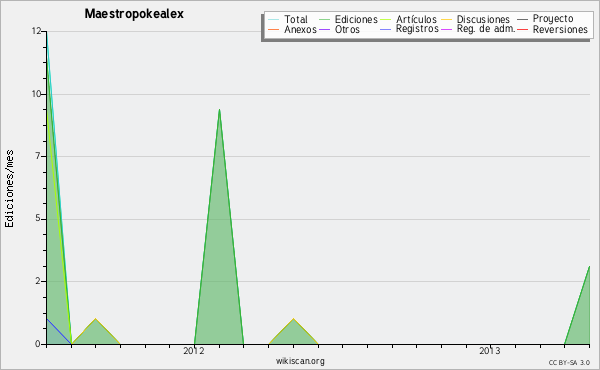Click the wikiscan.org caption
Image resolution: width=600 pixels, height=370 pixels.
tap(300, 361)
